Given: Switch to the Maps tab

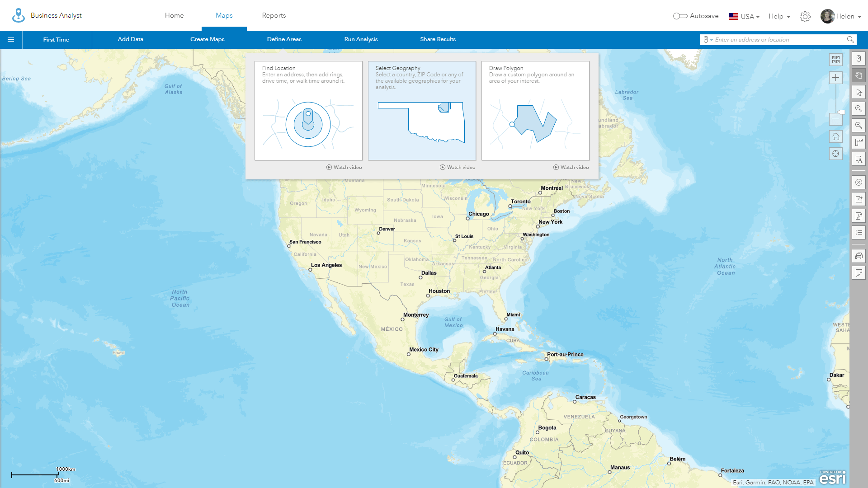Looking at the screenshot, I should point(224,15).
